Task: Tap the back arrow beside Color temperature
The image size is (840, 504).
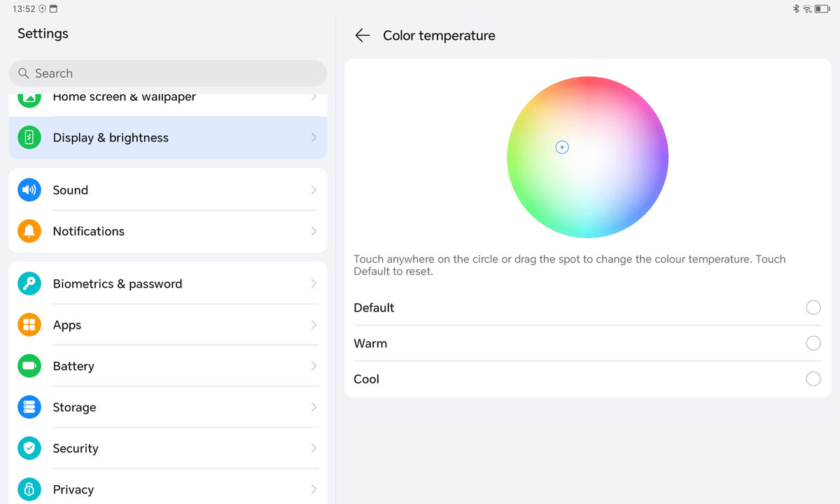Action: (x=362, y=36)
